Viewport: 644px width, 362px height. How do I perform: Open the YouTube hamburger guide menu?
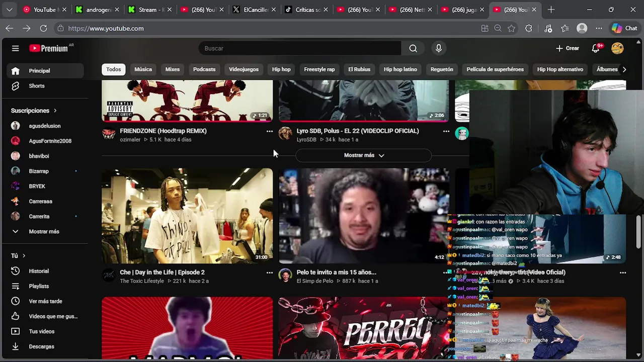[x=15, y=48]
